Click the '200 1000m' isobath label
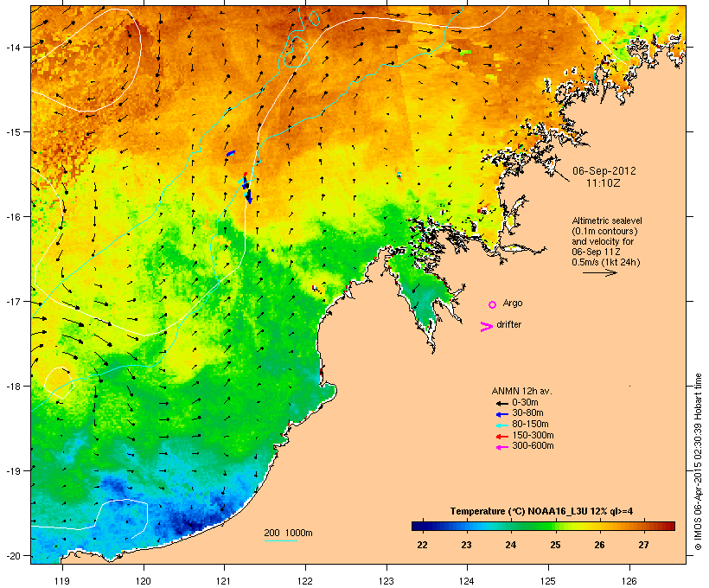This screenshot has height=588, width=709. 288,533
